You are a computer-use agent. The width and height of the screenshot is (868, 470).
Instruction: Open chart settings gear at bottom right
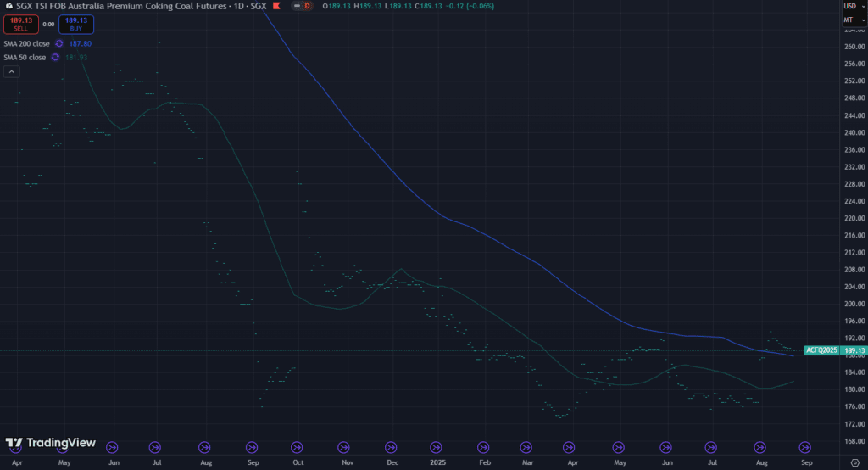point(854,463)
